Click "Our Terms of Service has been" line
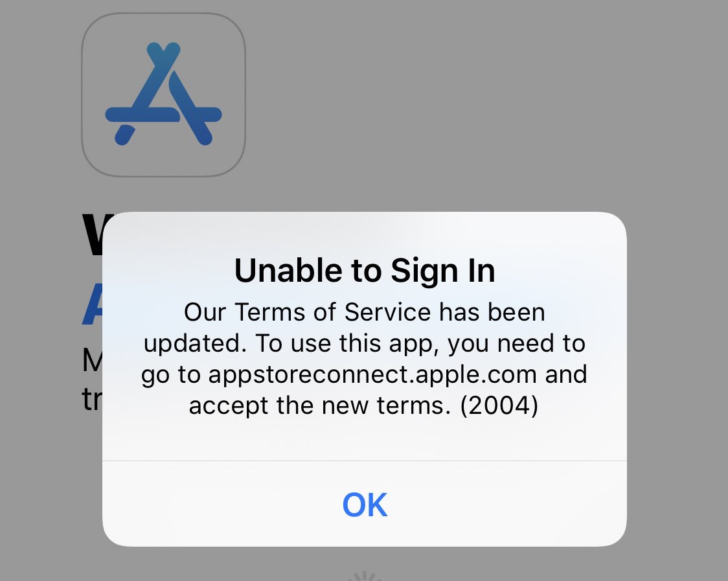Viewport: 728px width, 581px height. 365,312
